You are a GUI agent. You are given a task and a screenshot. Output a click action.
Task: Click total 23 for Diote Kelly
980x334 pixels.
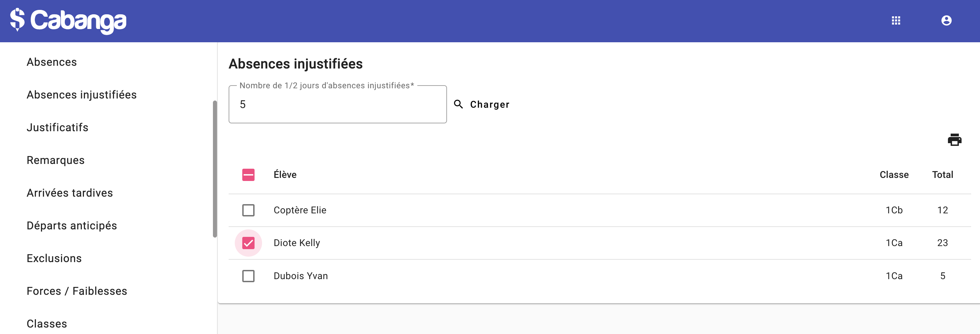942,243
